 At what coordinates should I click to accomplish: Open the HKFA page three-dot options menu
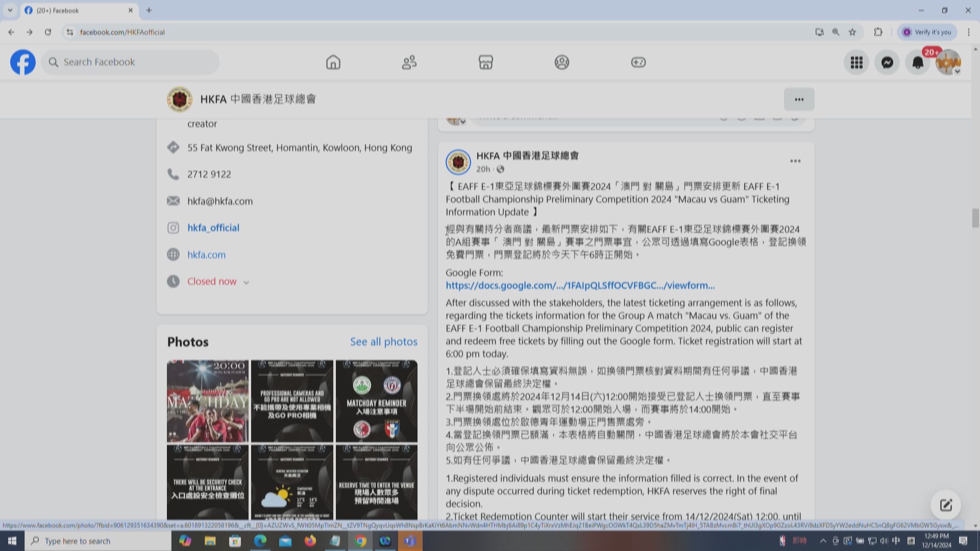(x=799, y=99)
